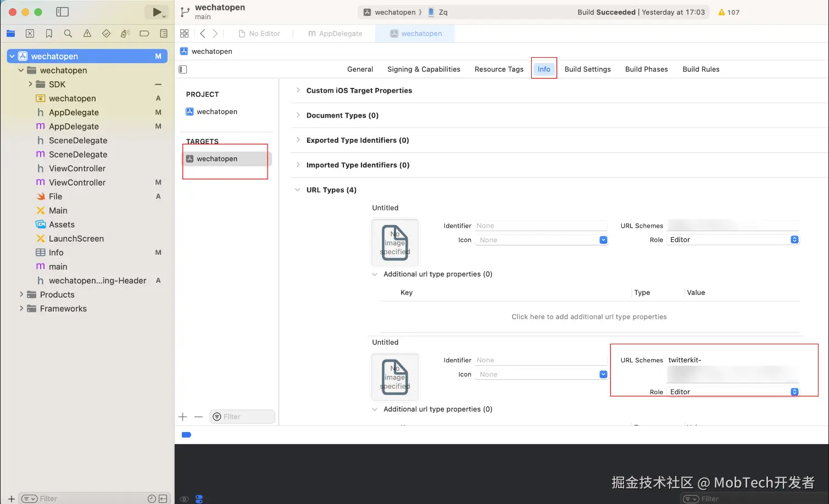Open the report navigator icon
The image size is (829, 504).
(163, 33)
